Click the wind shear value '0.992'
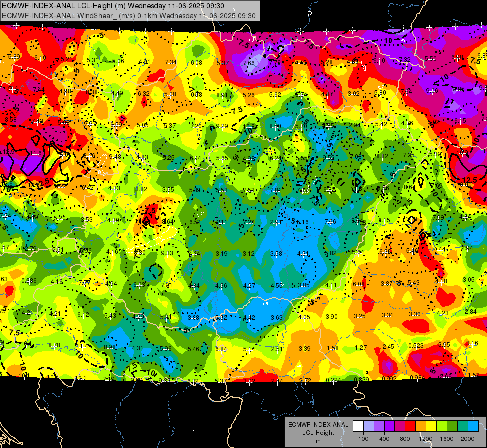Screen dimensions: 487x448 click(389, 379)
